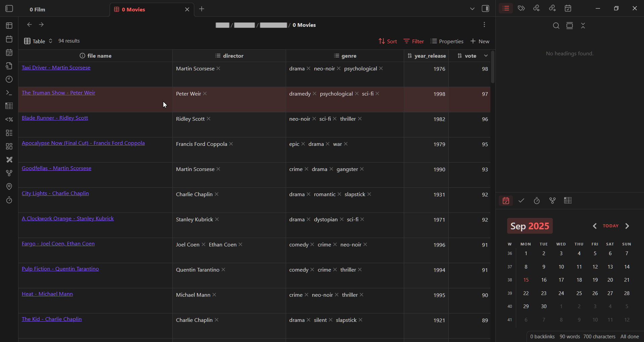Toggle the left sidebar
This screenshot has width=644, height=342.
click(x=9, y=9)
